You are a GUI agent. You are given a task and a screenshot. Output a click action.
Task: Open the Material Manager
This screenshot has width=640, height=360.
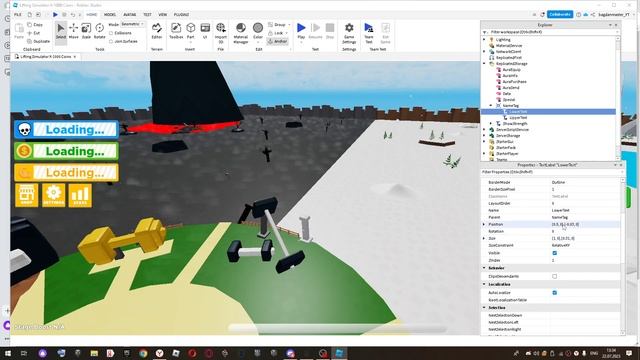click(x=241, y=33)
